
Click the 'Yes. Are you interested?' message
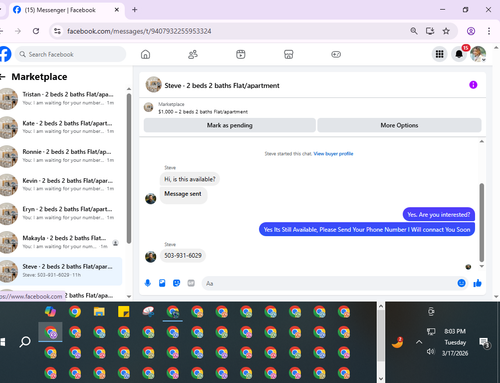tap(439, 215)
